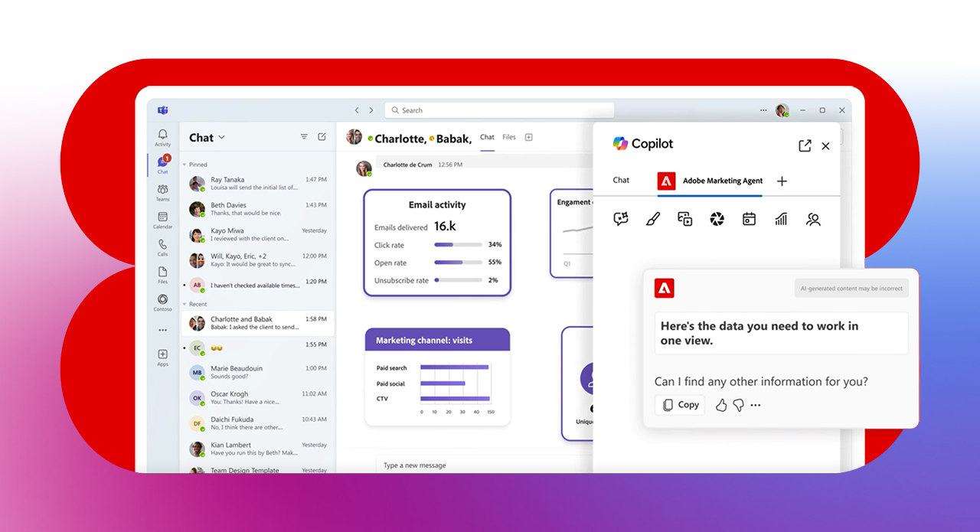Add a new agent with plus in Copilot
The image size is (980, 532).
782,181
